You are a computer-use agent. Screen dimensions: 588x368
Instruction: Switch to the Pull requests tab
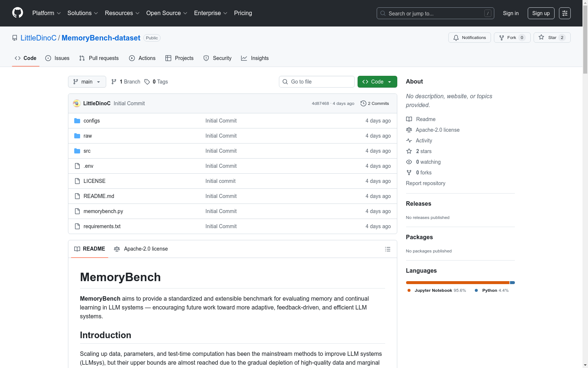[x=99, y=58]
